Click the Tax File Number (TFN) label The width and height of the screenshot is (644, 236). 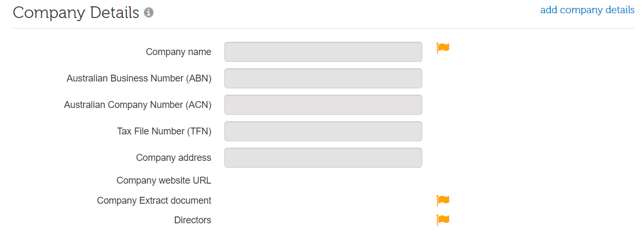click(x=164, y=131)
